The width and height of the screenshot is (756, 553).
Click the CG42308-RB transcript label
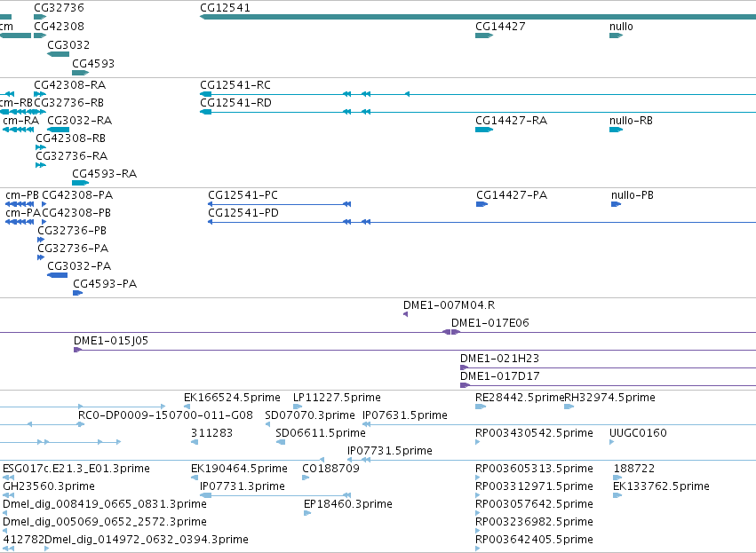70,138
